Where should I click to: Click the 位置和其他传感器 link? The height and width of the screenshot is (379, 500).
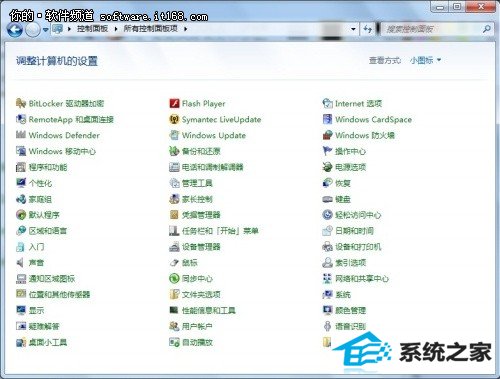[60, 295]
